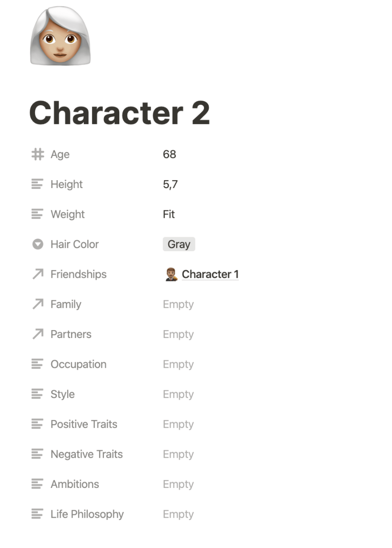Click the relation arrow icon next to Family
This screenshot has height=548, width=392.
pyautogui.click(x=37, y=304)
